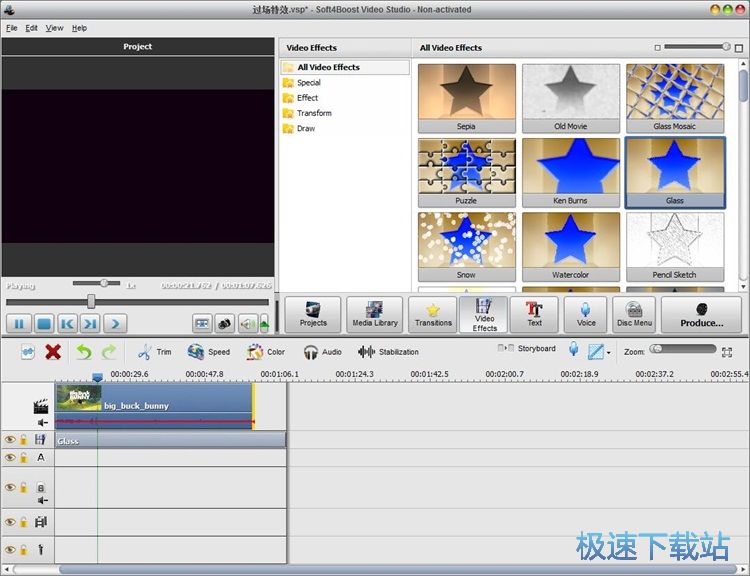Select the Draw folder
Screen dimensions: 750x576
306,129
